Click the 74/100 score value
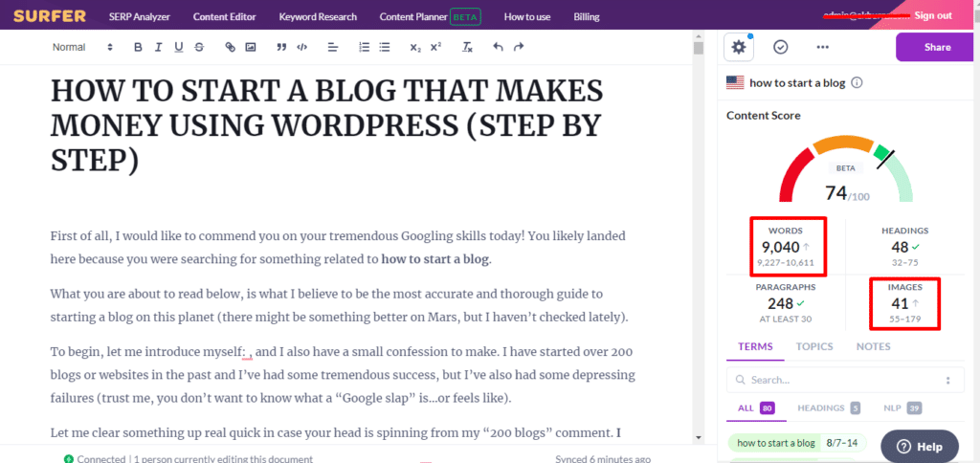The image size is (980, 463). 847,193
